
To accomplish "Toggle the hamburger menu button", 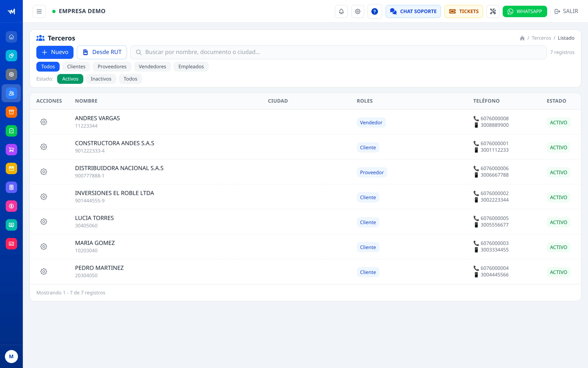I will pyautogui.click(x=39, y=11).
